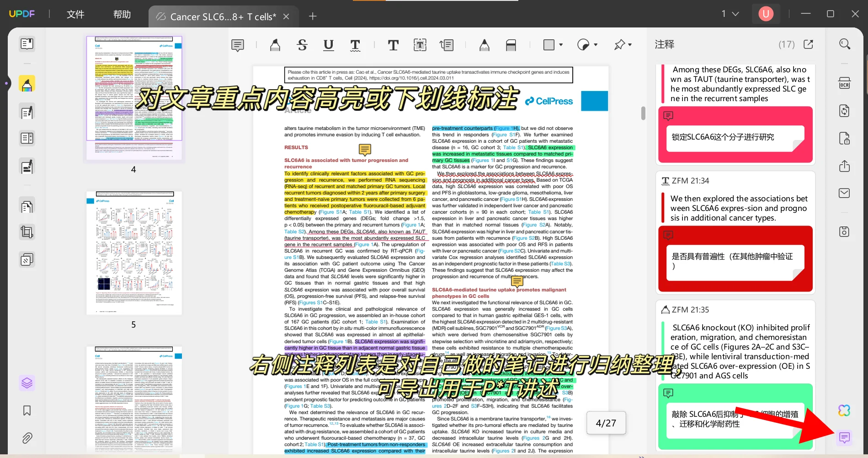Open the crop pages tool in left sidebar
The height and width of the screenshot is (458, 868).
[27, 232]
